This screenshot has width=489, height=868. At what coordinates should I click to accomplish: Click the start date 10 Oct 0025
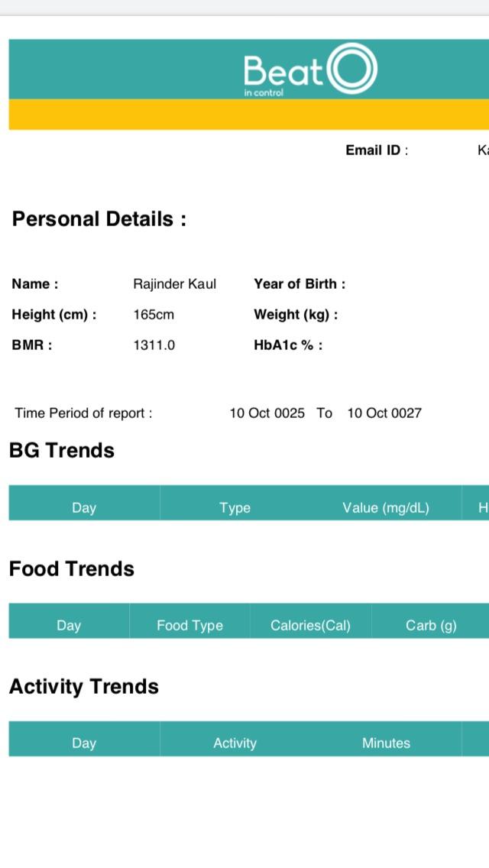pos(267,413)
